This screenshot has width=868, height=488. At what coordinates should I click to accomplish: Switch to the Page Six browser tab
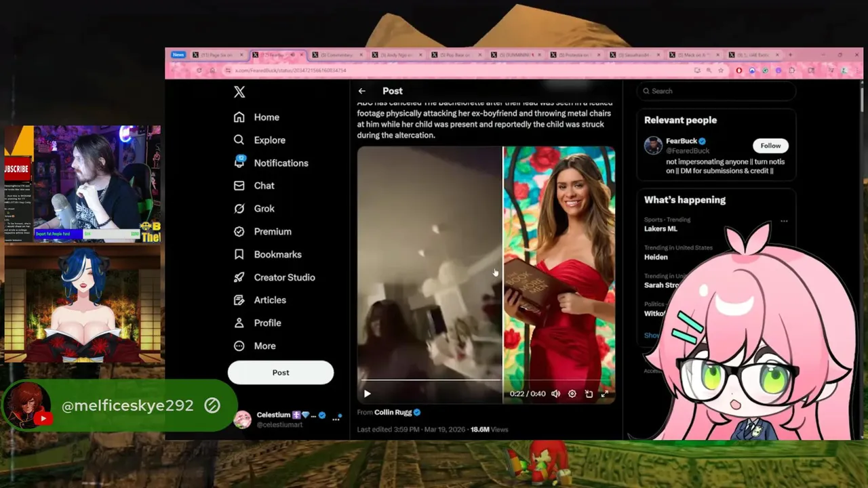click(x=217, y=55)
